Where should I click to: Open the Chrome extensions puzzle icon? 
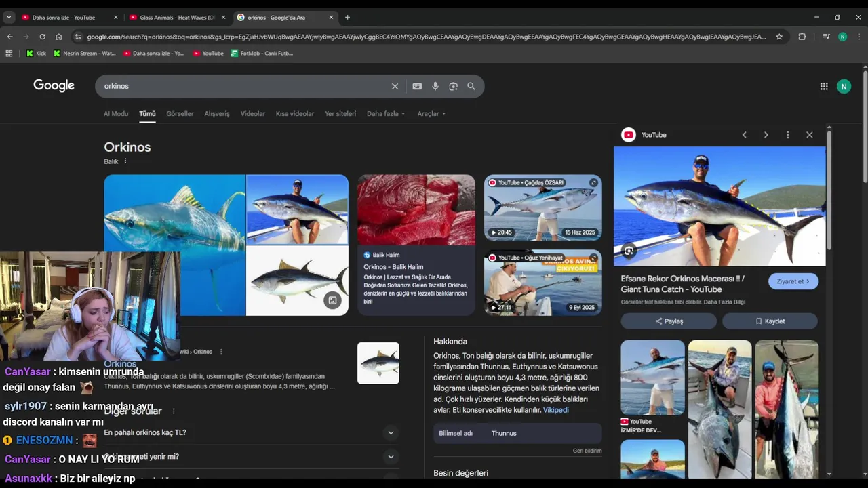[802, 37]
